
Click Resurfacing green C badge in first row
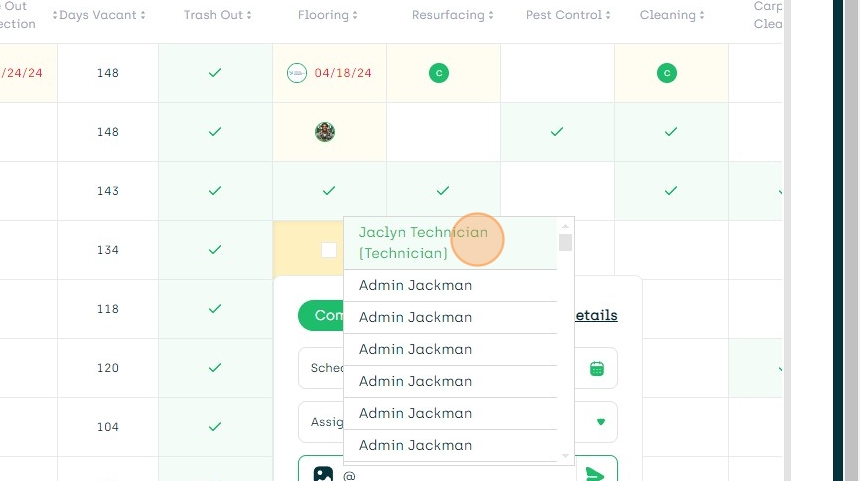(439, 73)
